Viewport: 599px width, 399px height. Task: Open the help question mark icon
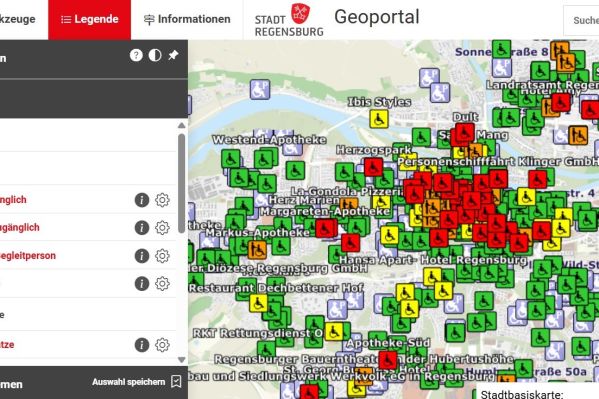tap(136, 55)
